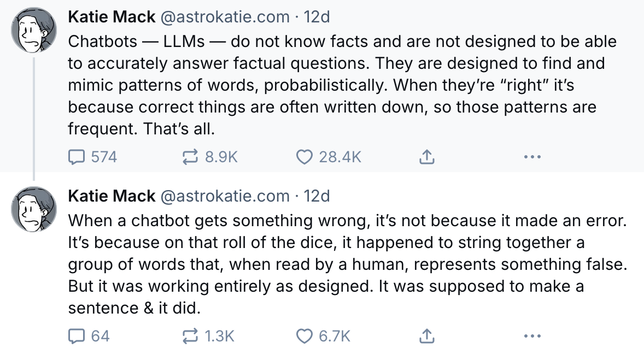Like the post with 28.4K likes

303,157
